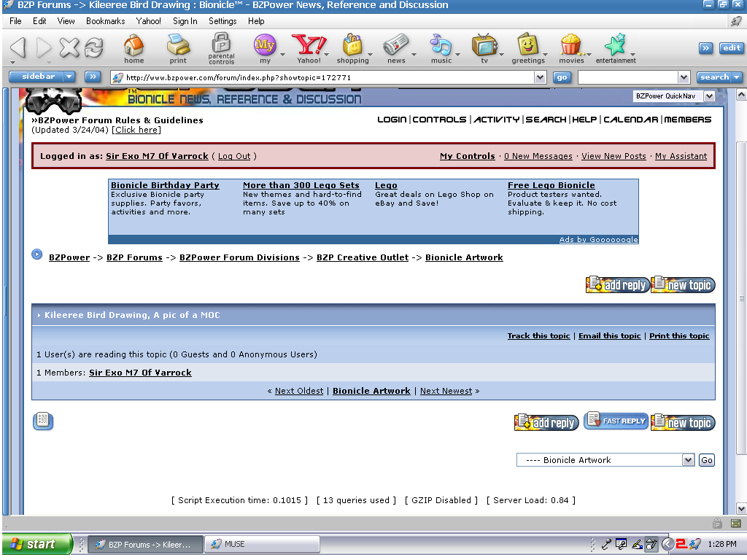The width and height of the screenshot is (747, 560).
Task: Follow the Next Oldest link
Action: click(x=298, y=391)
